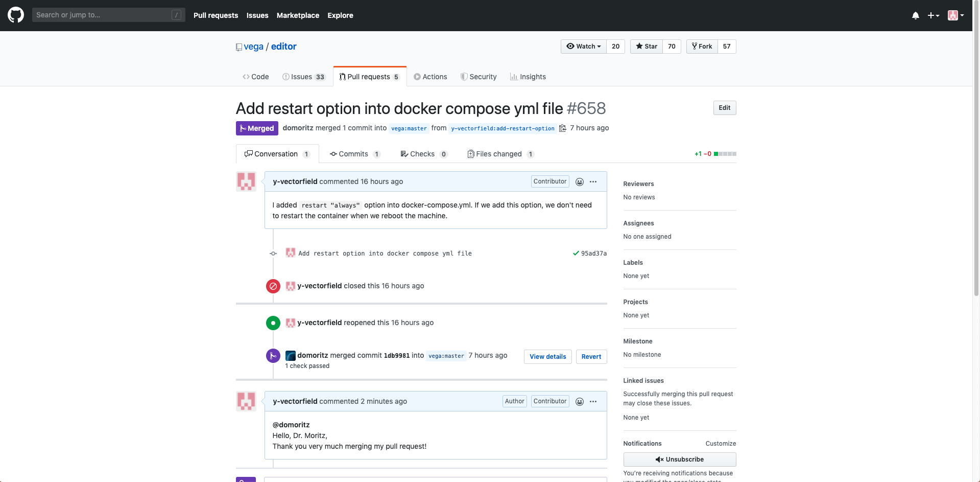Open the Commits tab

pos(353,154)
